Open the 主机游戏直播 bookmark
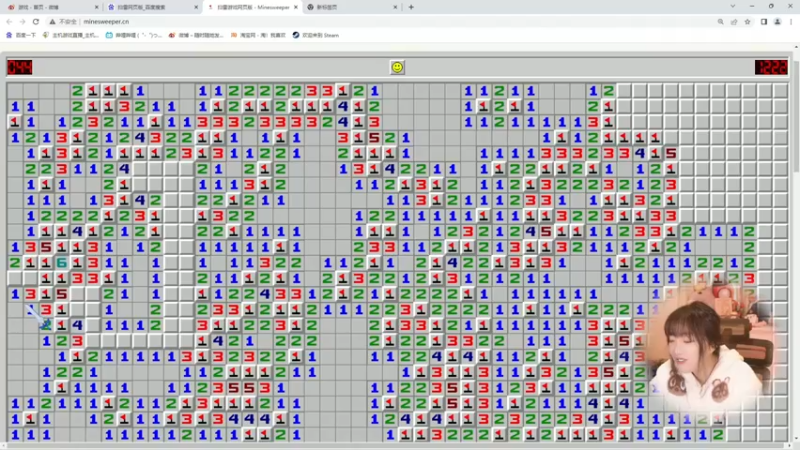This screenshot has width=800, height=450. coord(70,35)
